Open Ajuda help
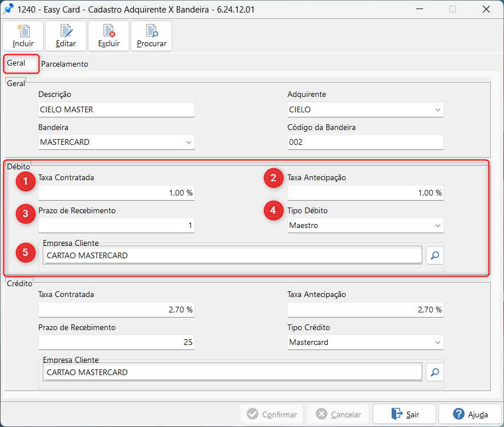 coord(470,414)
